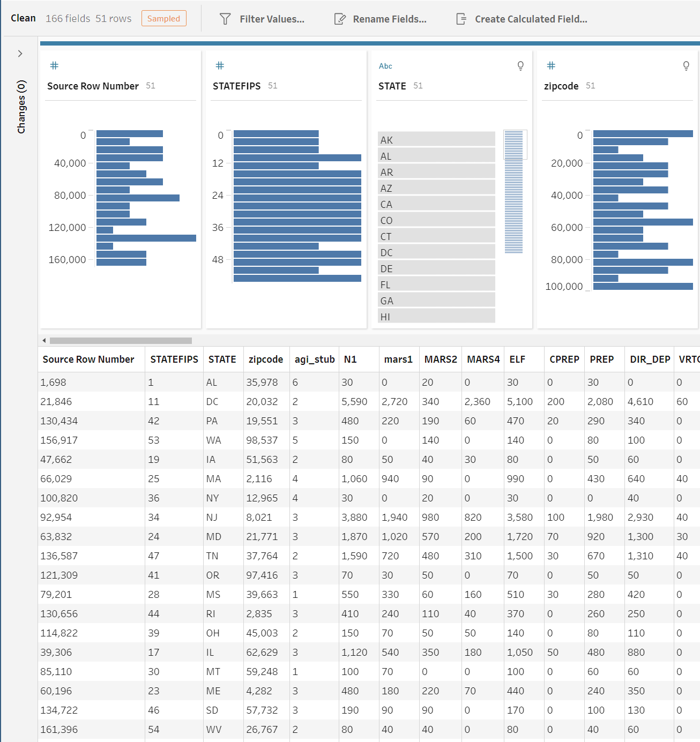Select AK in the STATE value list
Image resolution: width=700 pixels, height=742 pixels.
436,139
